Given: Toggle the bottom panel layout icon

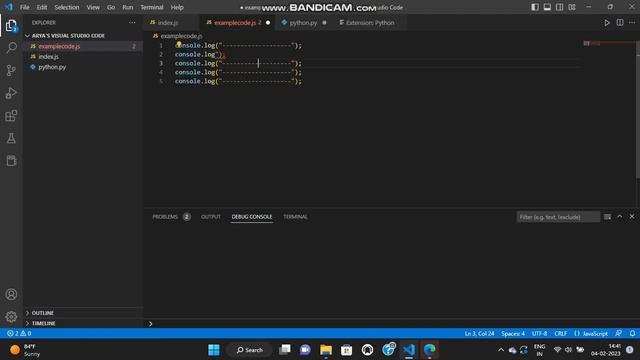Looking at the screenshot, I should coord(547,7).
